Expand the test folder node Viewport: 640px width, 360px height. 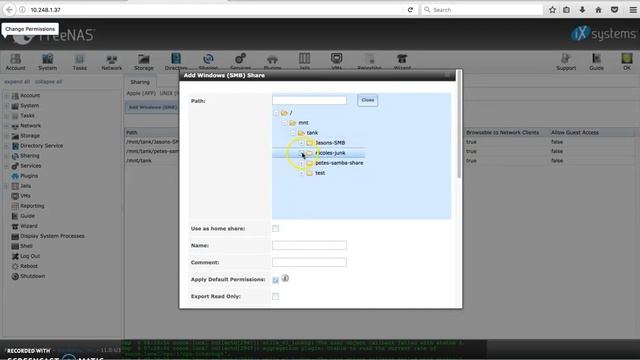coord(302,173)
